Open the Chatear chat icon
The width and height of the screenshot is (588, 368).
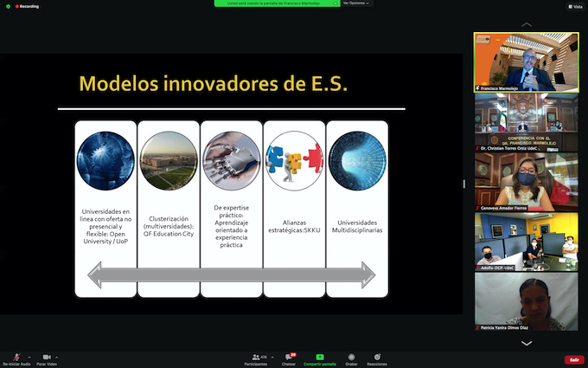(289, 357)
